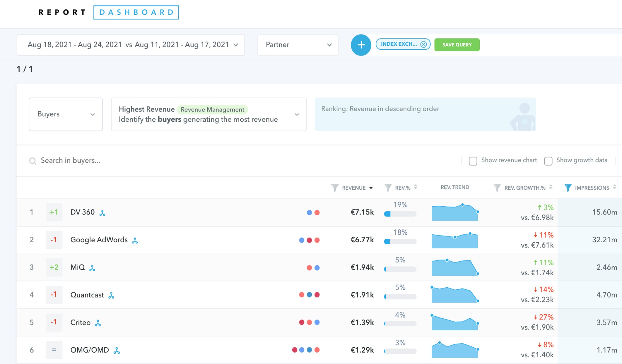Open the Partner dropdown

click(x=298, y=45)
